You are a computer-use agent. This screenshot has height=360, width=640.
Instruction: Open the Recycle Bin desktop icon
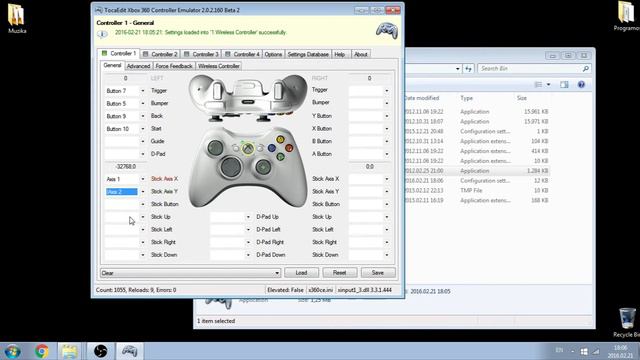tap(627, 322)
